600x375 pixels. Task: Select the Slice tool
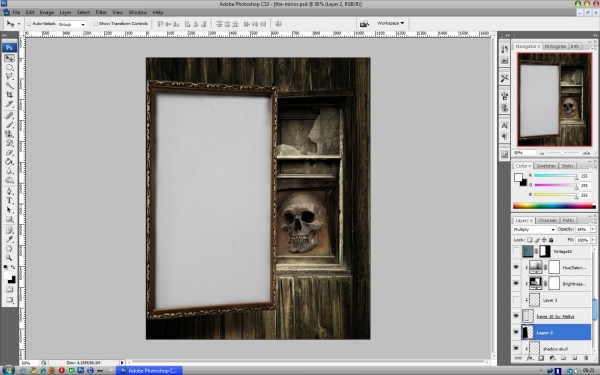tap(9, 104)
